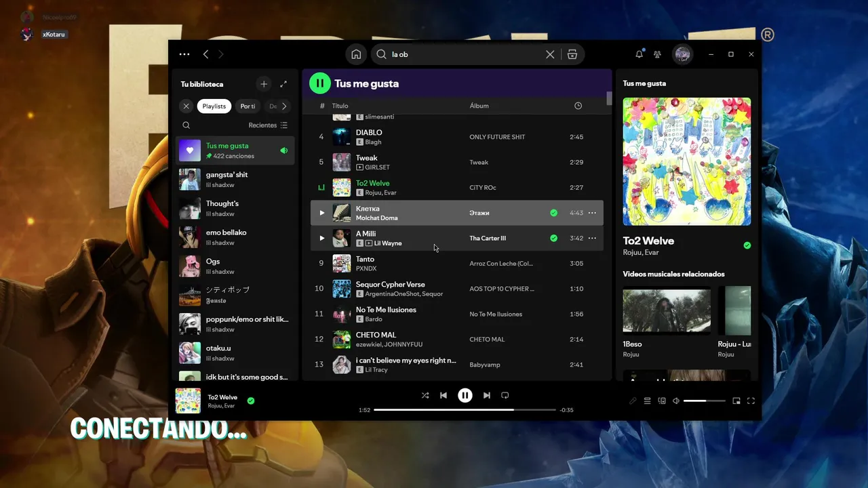Image resolution: width=868 pixels, height=488 pixels.
Task: Toggle the saved checkmark for 'A Milli'
Action: [553, 238]
